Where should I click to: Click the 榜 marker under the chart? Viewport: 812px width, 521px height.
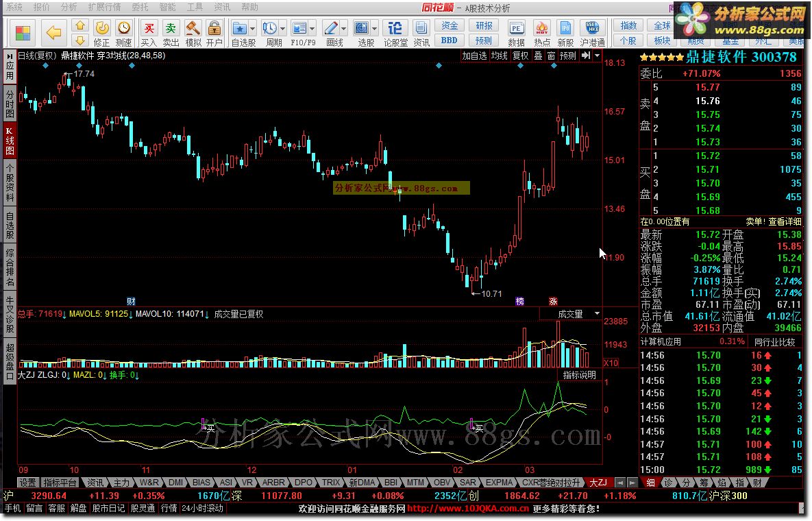(x=520, y=302)
